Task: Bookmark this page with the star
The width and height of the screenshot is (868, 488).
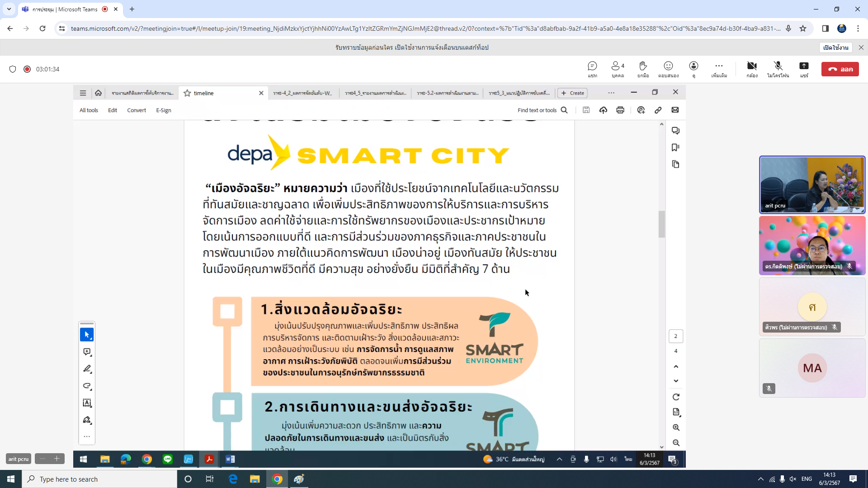Action: coord(803,28)
